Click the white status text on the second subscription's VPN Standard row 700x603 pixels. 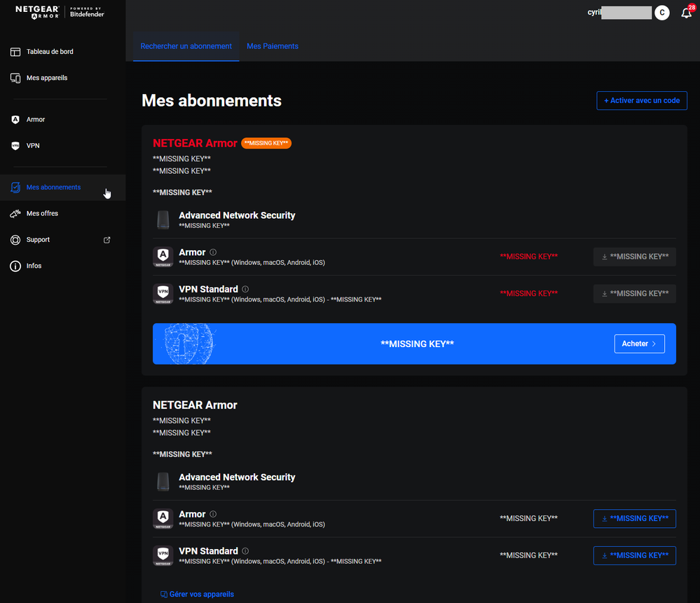[x=528, y=555]
